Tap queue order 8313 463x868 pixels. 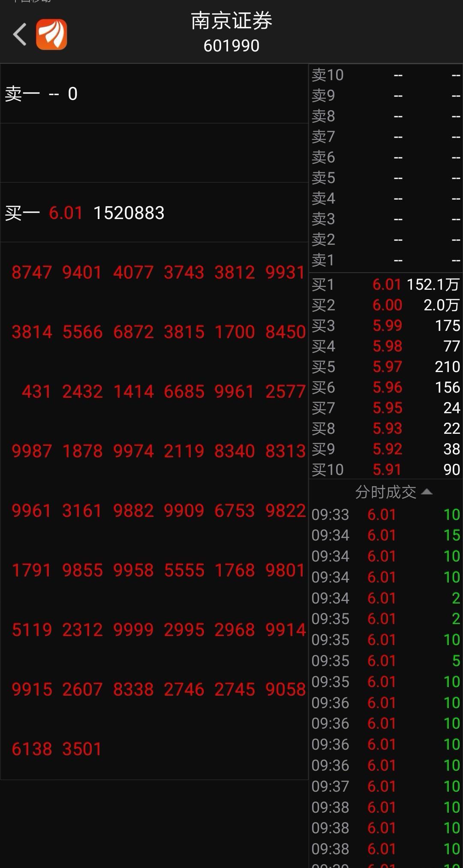[285, 451]
